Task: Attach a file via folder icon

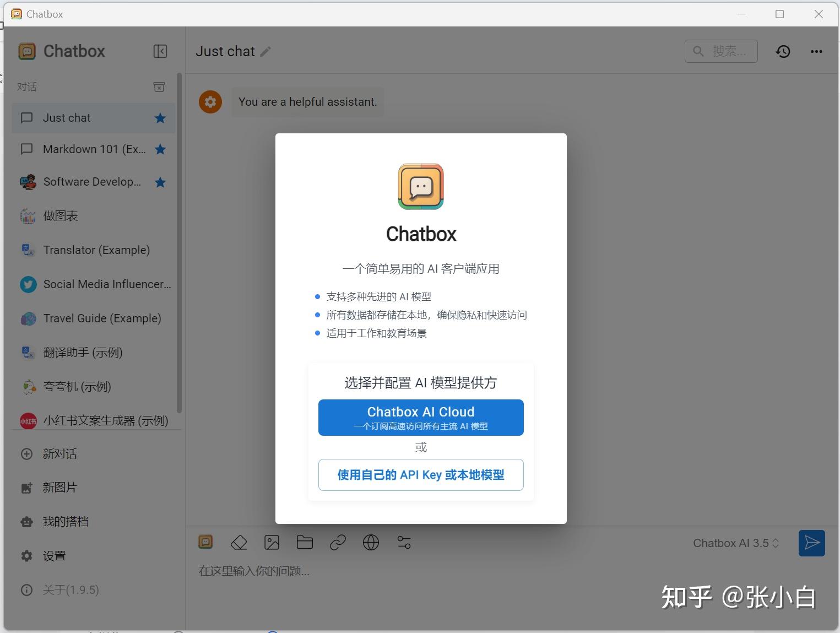Action: click(x=305, y=543)
